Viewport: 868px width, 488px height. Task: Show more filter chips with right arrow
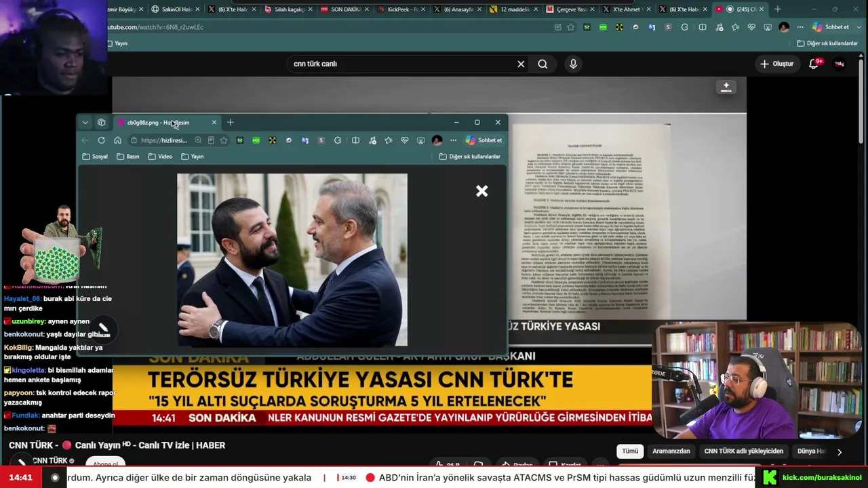[840, 452]
